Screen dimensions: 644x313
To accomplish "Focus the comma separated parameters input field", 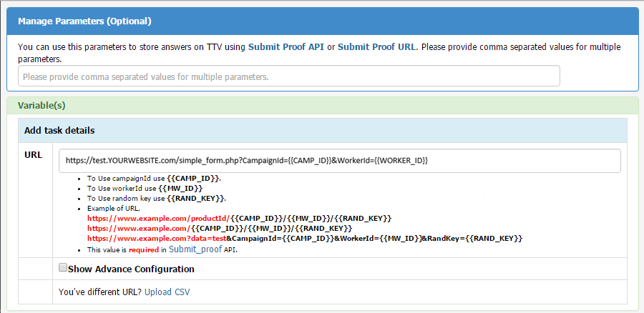I will 288,76.
